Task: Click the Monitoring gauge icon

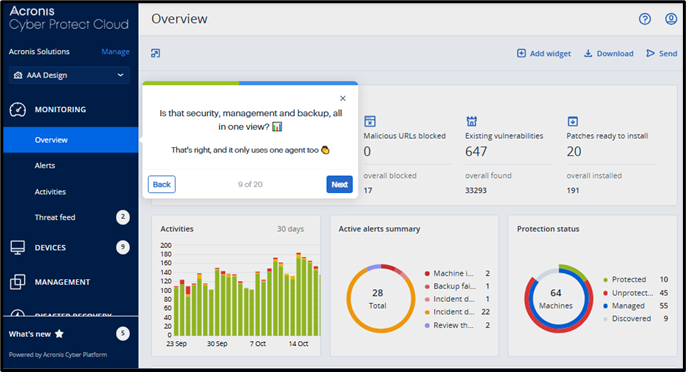Action: tap(18, 109)
